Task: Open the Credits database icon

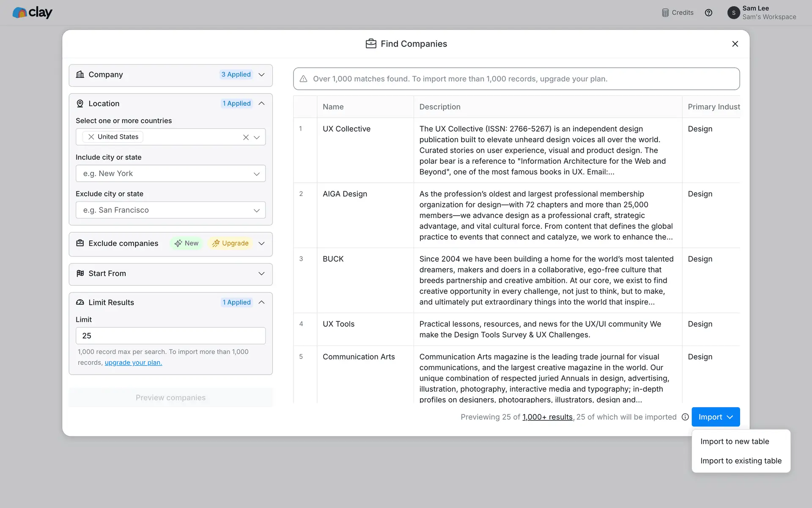Action: [x=665, y=13]
